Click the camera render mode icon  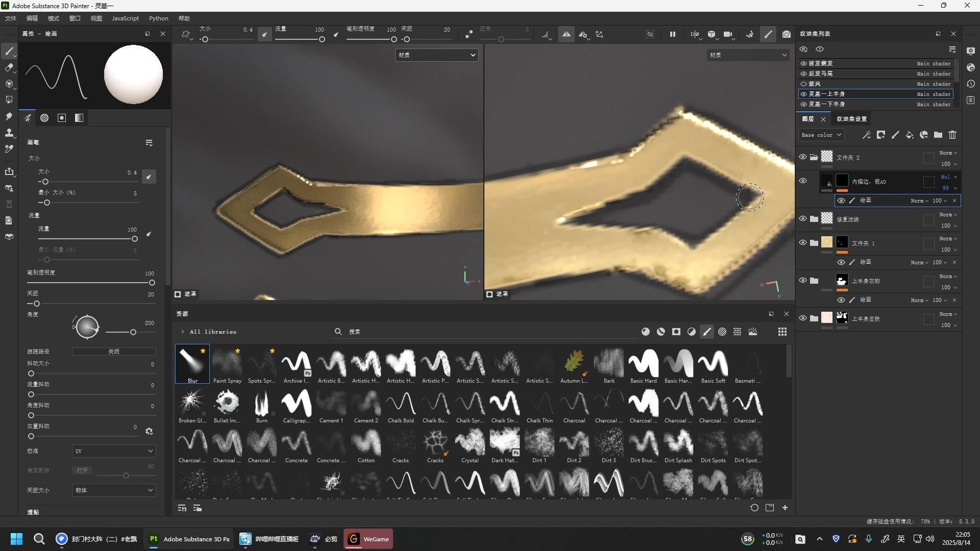tap(787, 34)
